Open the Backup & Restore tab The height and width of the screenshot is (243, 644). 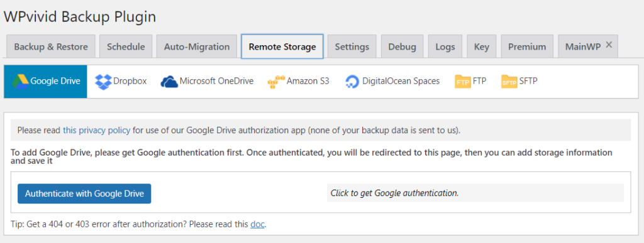click(51, 46)
